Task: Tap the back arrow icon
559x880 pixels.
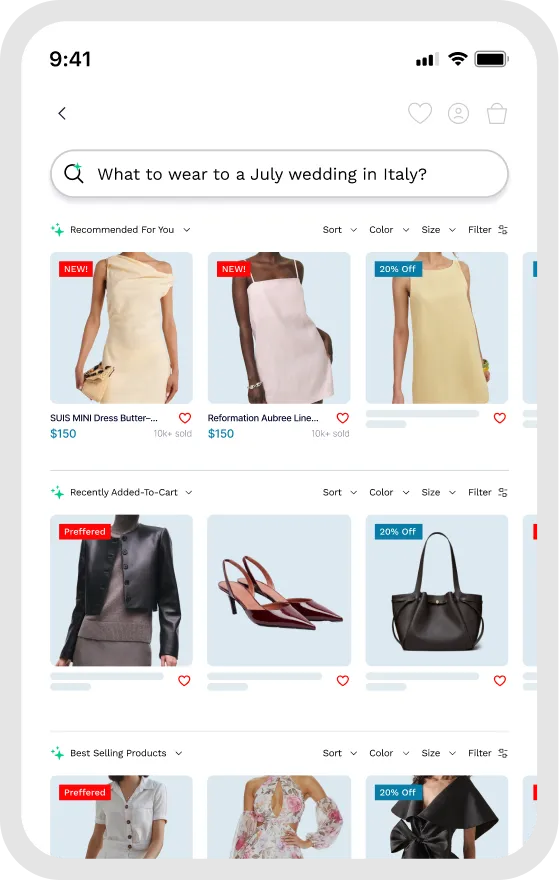Action: [62, 113]
